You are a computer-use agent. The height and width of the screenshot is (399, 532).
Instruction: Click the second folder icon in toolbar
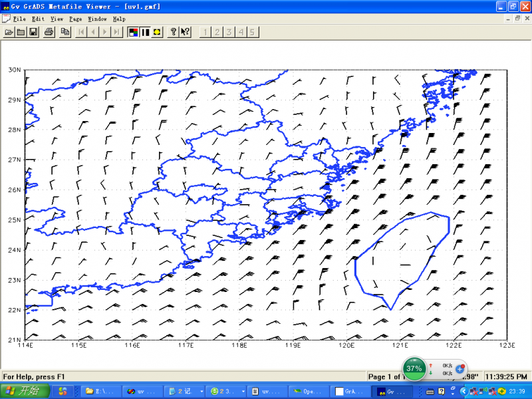[21, 32]
